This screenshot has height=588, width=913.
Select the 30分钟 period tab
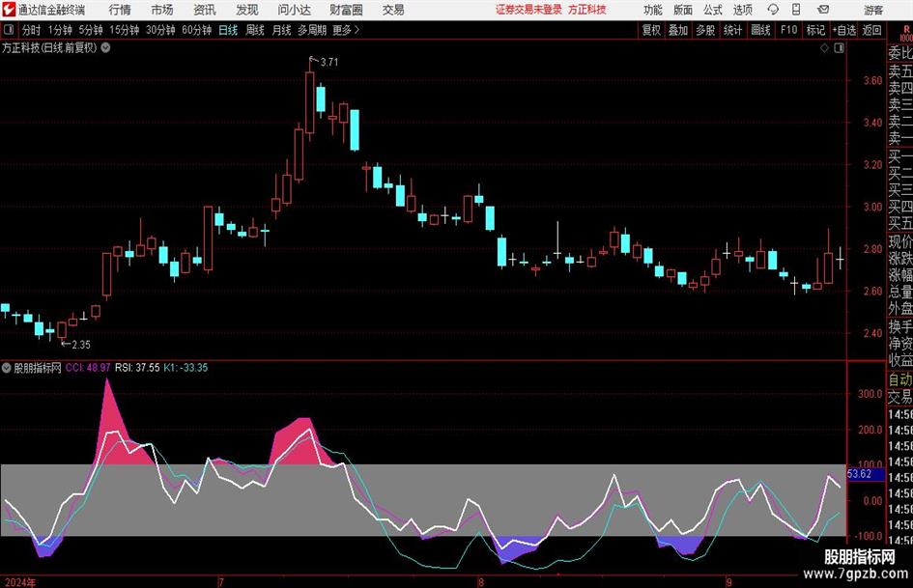coord(160,30)
